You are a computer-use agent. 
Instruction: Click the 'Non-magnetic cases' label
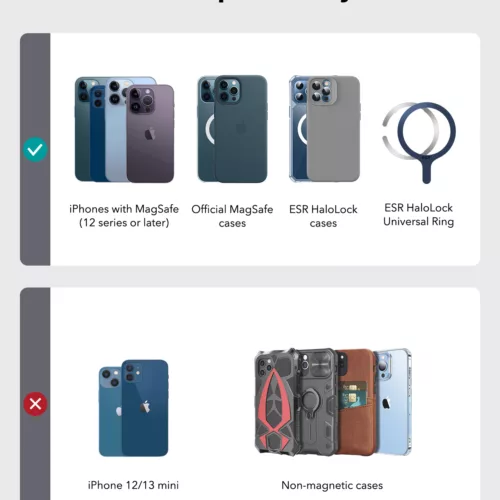[332, 485]
